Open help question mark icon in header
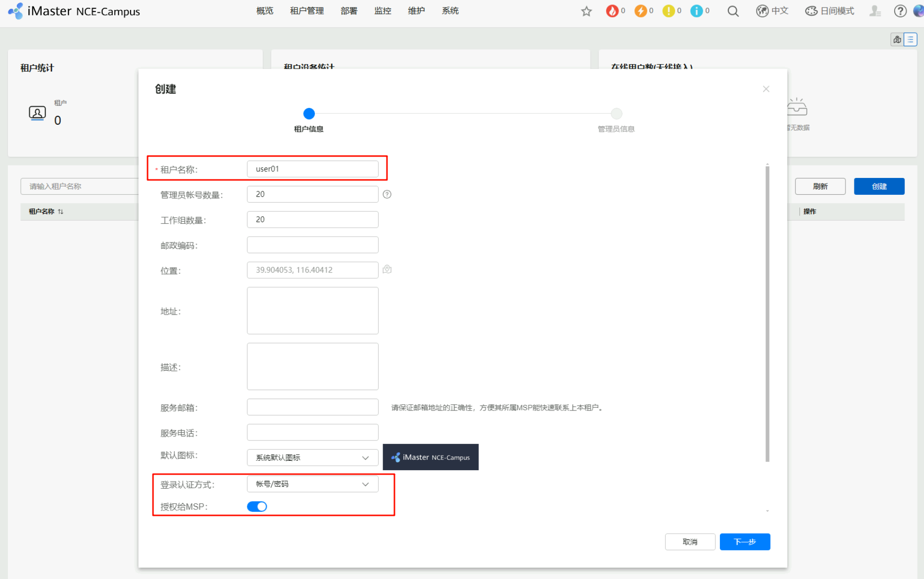 tap(900, 11)
